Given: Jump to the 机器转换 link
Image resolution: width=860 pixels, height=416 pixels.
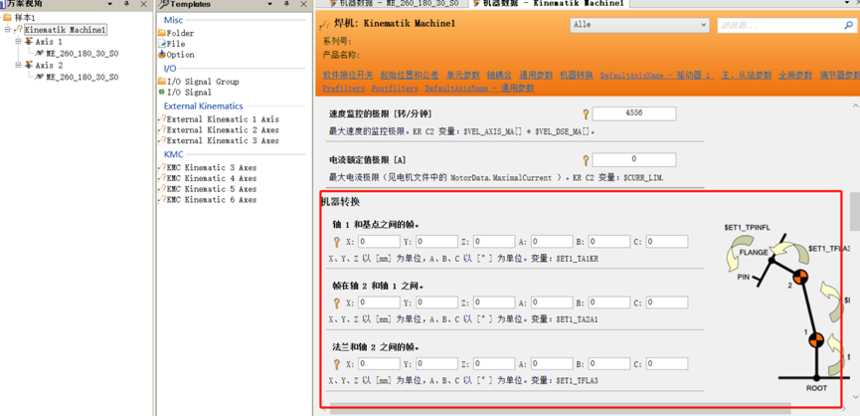Looking at the screenshot, I should 576,75.
